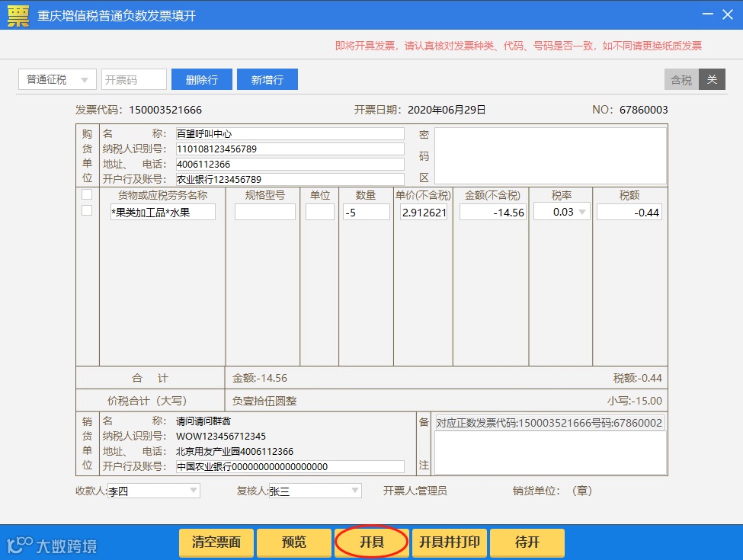This screenshot has height=560, width=743.
Task: Tick the 果类加工品 row checkbox
Action: [x=87, y=210]
